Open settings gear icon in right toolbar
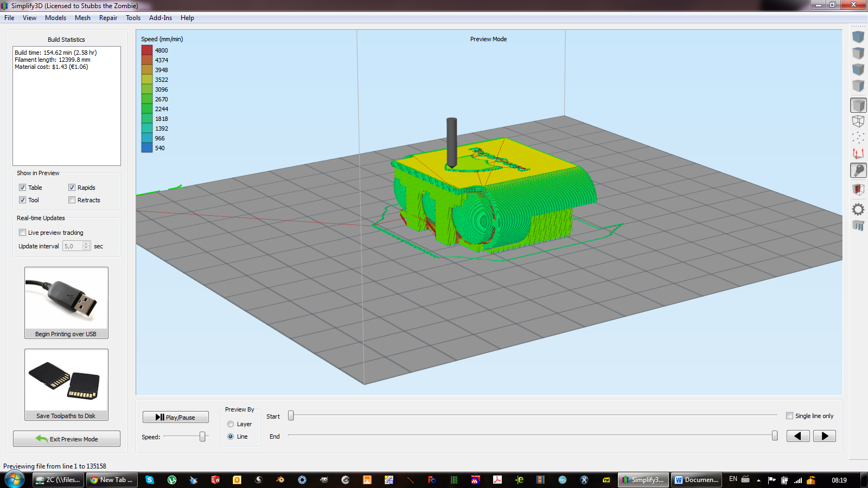The width and height of the screenshot is (868, 488). coord(858,209)
